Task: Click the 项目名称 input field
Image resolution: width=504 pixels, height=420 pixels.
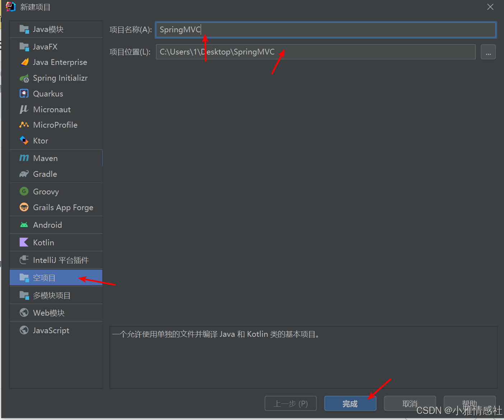Action: click(326, 30)
